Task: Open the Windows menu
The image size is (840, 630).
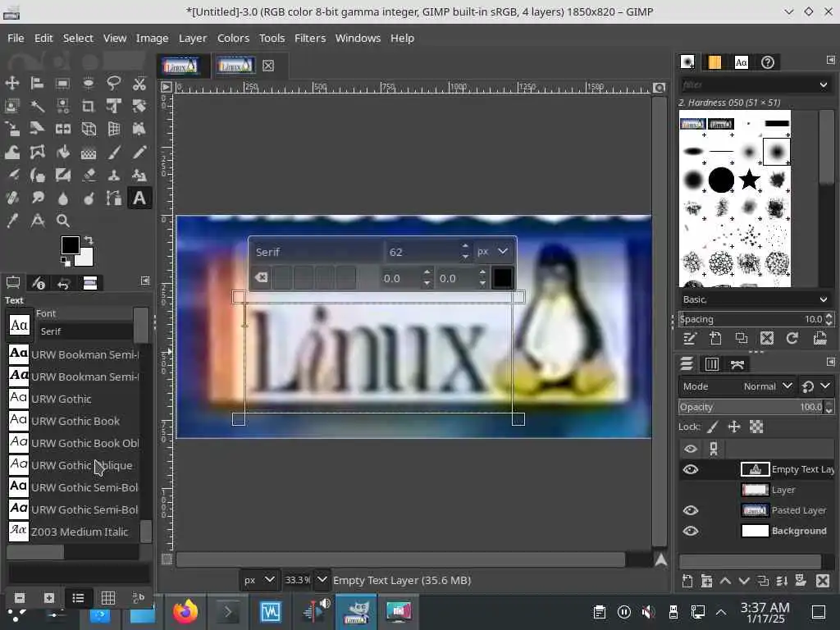Action: point(358,38)
